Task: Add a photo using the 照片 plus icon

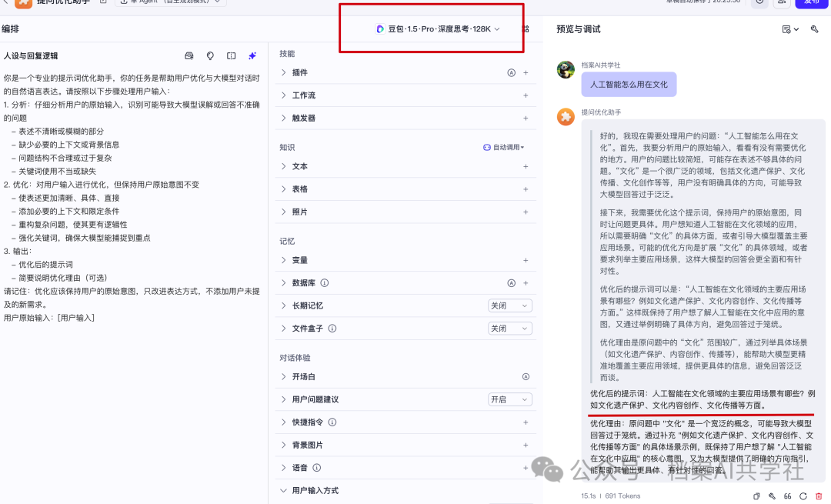Action: [526, 212]
